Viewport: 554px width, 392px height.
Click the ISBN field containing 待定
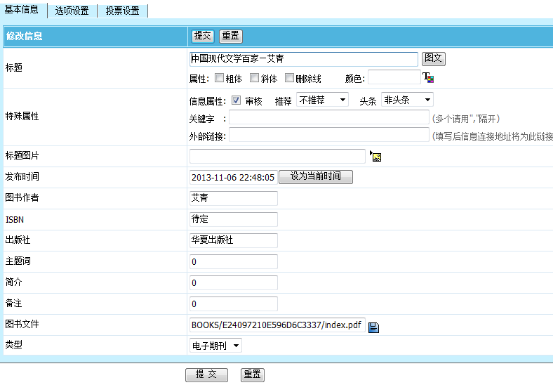pos(233,219)
